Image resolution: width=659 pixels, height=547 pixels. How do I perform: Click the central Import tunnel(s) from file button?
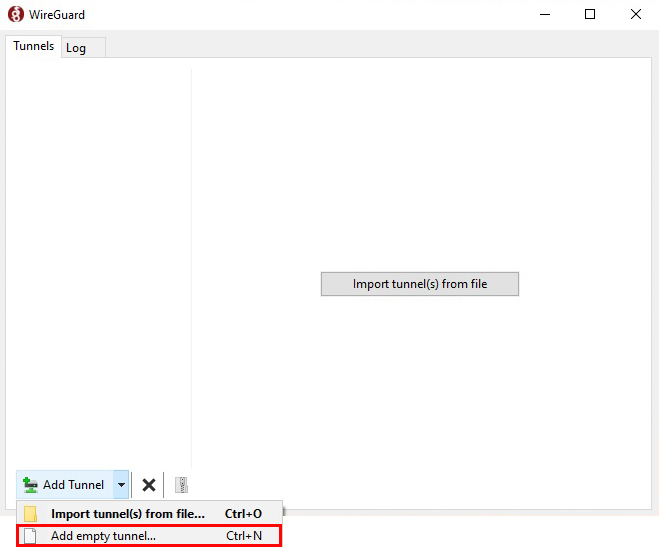coord(420,284)
